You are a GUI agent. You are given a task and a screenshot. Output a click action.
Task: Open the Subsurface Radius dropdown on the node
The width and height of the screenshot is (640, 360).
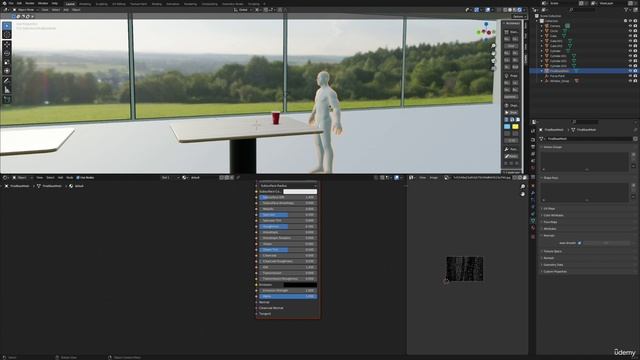(288, 186)
